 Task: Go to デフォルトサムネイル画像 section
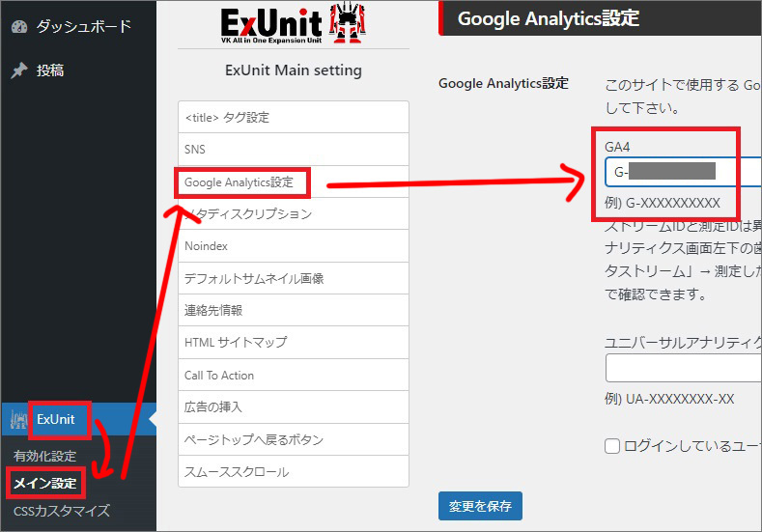click(x=294, y=278)
